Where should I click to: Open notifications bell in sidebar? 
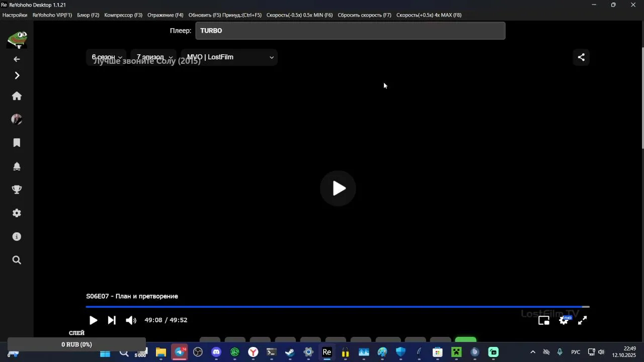point(17,166)
